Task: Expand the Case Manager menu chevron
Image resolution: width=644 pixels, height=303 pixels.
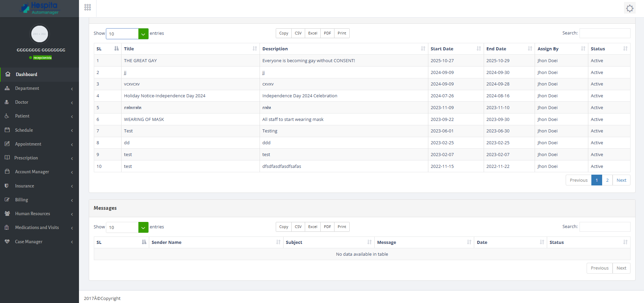Action: (72, 242)
